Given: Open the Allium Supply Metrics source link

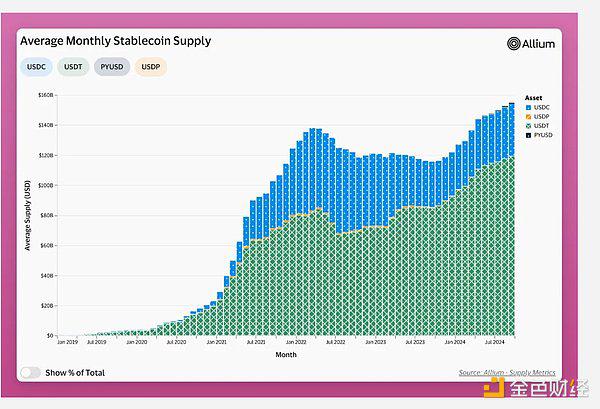Looking at the screenshot, I should tap(506, 373).
